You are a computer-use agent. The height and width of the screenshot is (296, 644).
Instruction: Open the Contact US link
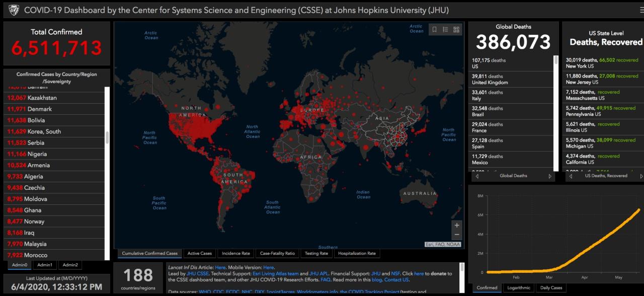click(x=397, y=279)
